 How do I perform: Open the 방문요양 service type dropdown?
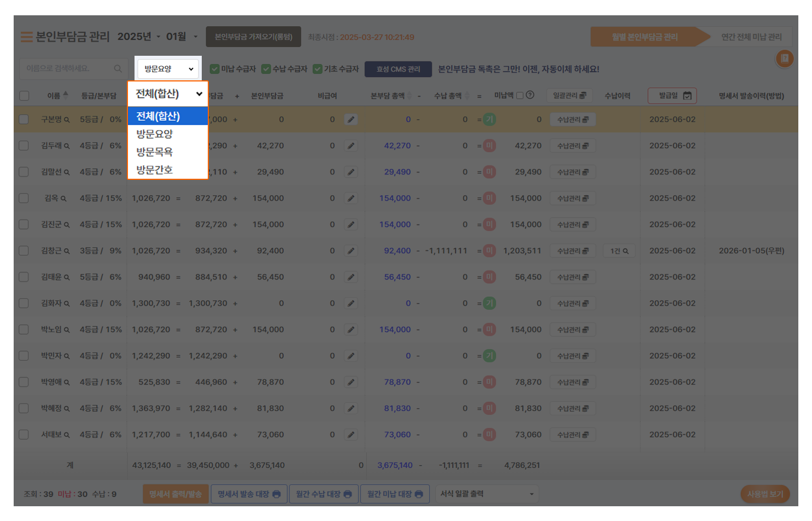tap(168, 69)
